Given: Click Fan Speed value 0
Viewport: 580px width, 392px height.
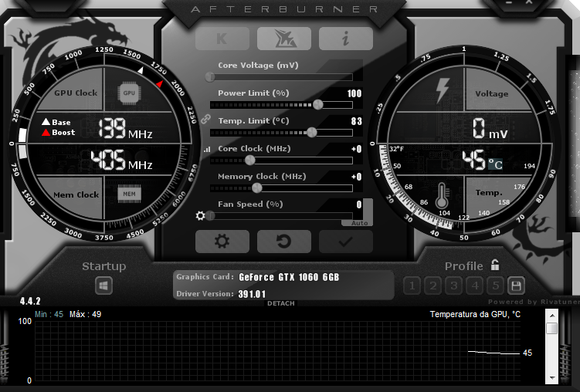Looking at the screenshot, I should coord(359,204).
